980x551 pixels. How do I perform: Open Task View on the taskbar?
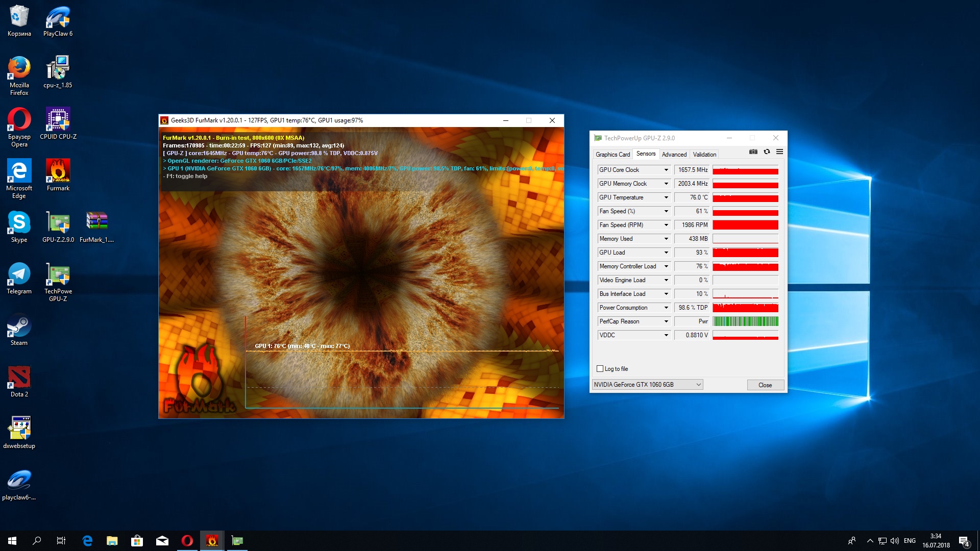coord(61,541)
